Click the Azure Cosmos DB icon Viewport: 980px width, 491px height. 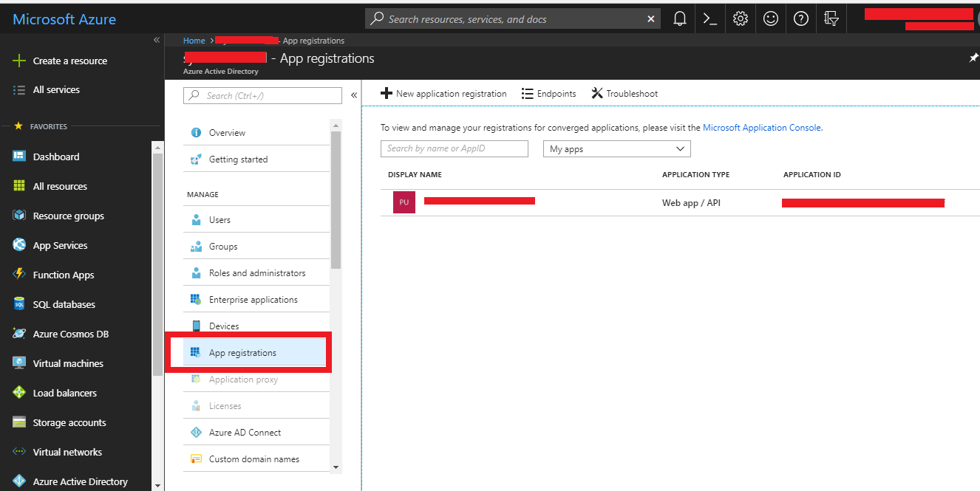click(19, 334)
